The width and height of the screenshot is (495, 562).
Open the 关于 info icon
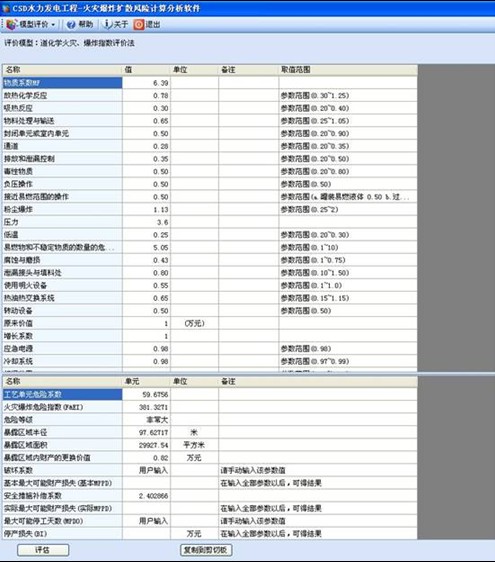coord(107,24)
